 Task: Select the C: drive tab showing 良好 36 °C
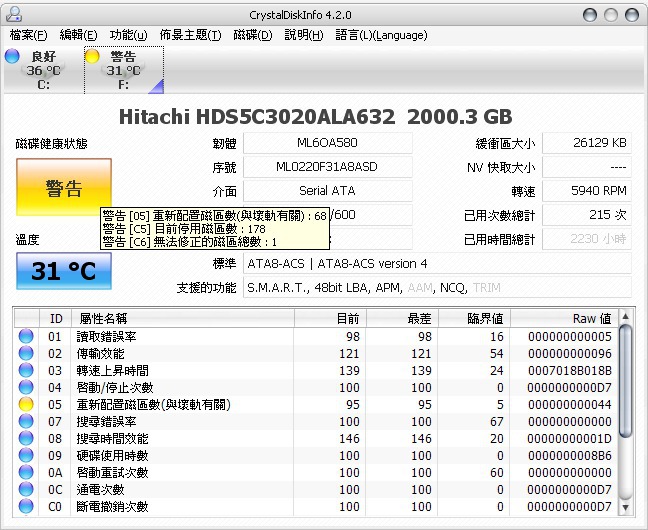coord(43,70)
